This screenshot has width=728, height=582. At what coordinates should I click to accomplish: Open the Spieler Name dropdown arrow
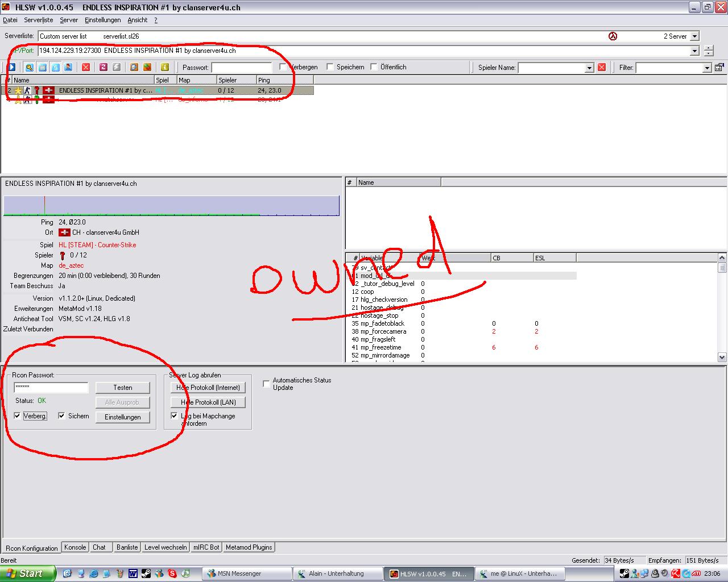(589, 68)
